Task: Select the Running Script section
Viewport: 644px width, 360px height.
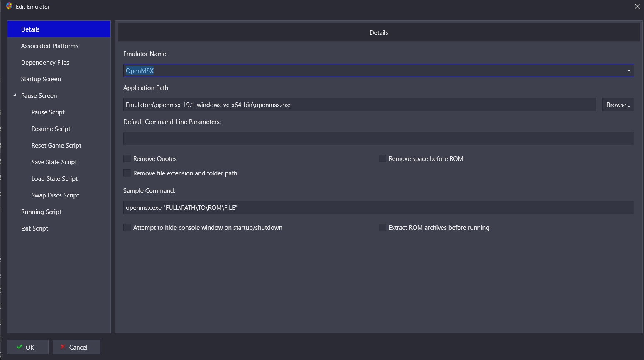Action: click(x=41, y=212)
